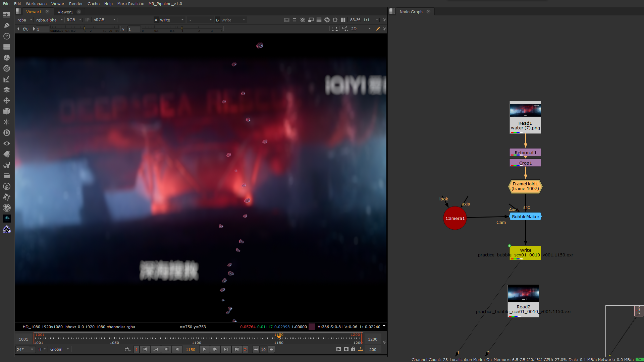
Task: Pause viewer updating with the pause icon
Action: (343, 20)
